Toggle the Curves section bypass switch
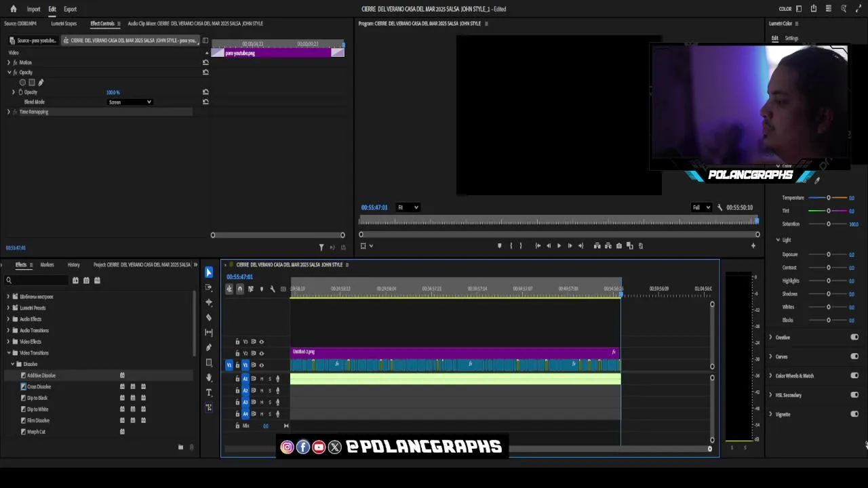This screenshot has height=488, width=868. pyautogui.click(x=854, y=356)
